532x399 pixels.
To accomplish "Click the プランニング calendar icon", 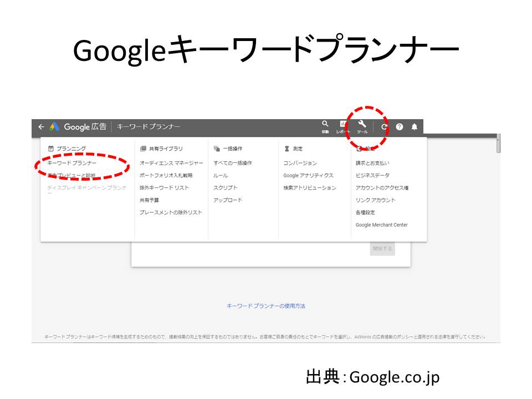I will 51,149.
